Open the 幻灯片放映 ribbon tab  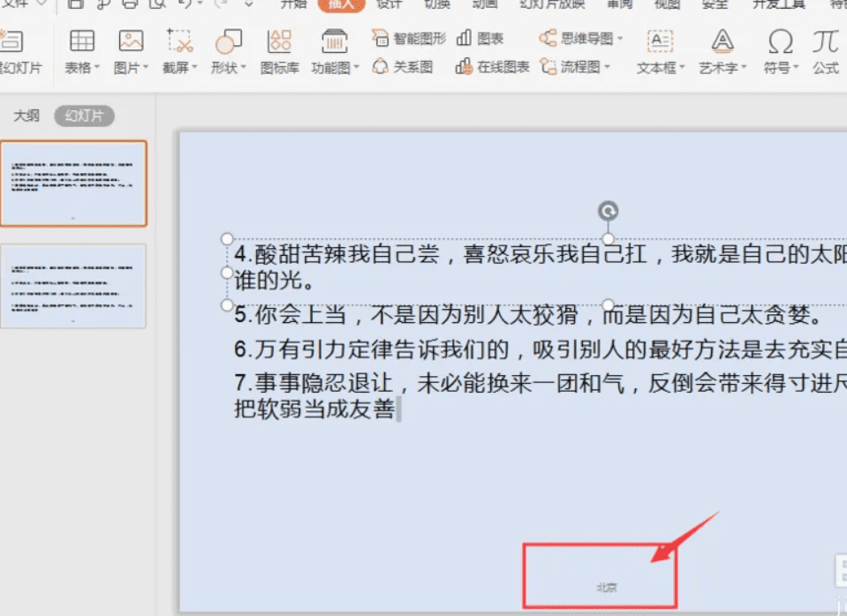(x=551, y=5)
